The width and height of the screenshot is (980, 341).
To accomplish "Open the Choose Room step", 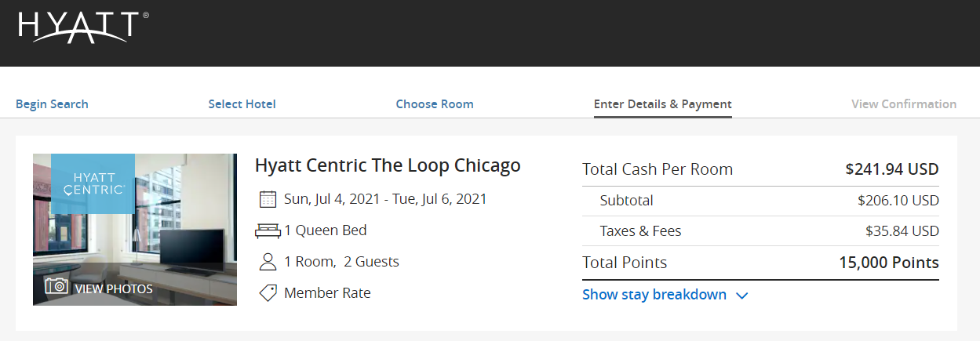I will (x=435, y=104).
